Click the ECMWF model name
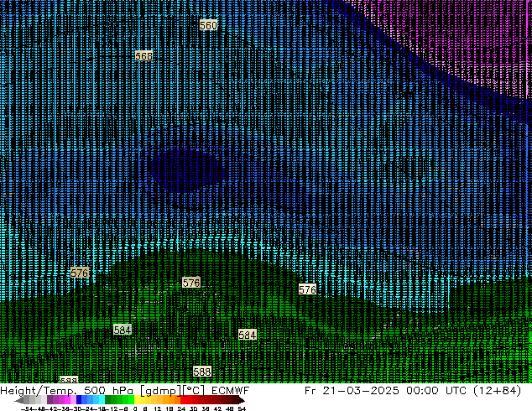 pos(231,391)
